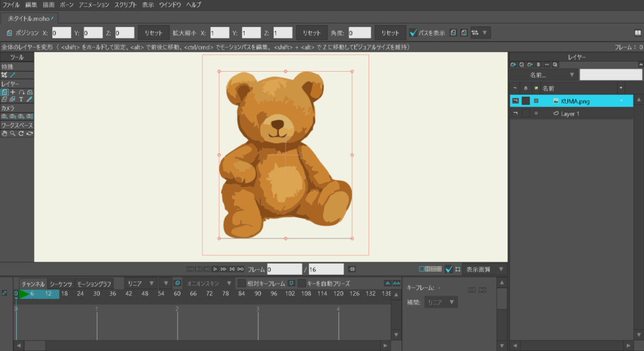Pick the Hand pan workspace tool
Viewport: 644px width, 351px height.
[4, 133]
